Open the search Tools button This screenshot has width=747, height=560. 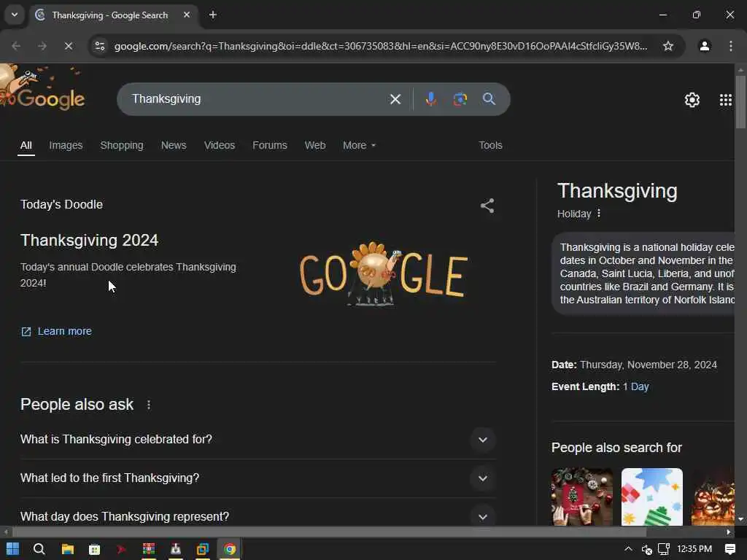(x=490, y=145)
